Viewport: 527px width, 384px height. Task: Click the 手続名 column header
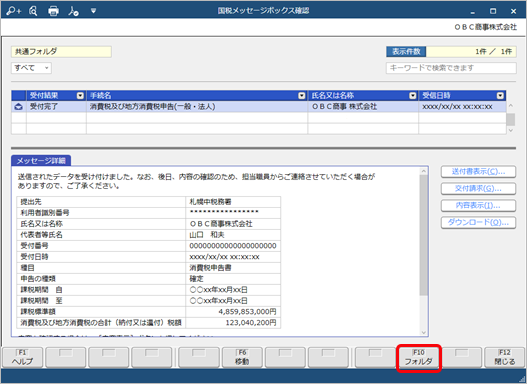tap(197, 96)
